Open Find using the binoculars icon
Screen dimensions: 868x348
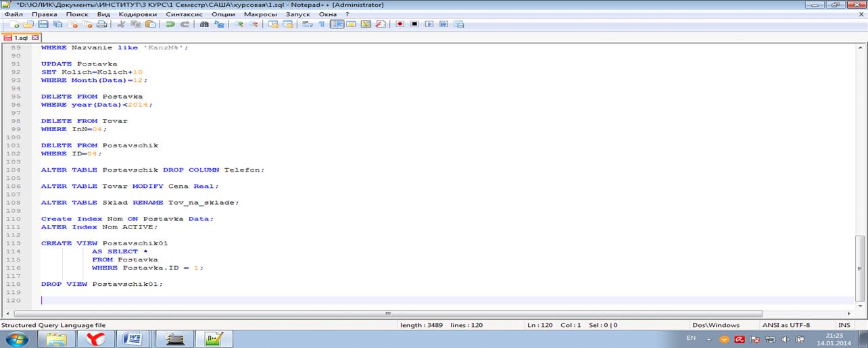click(x=204, y=24)
